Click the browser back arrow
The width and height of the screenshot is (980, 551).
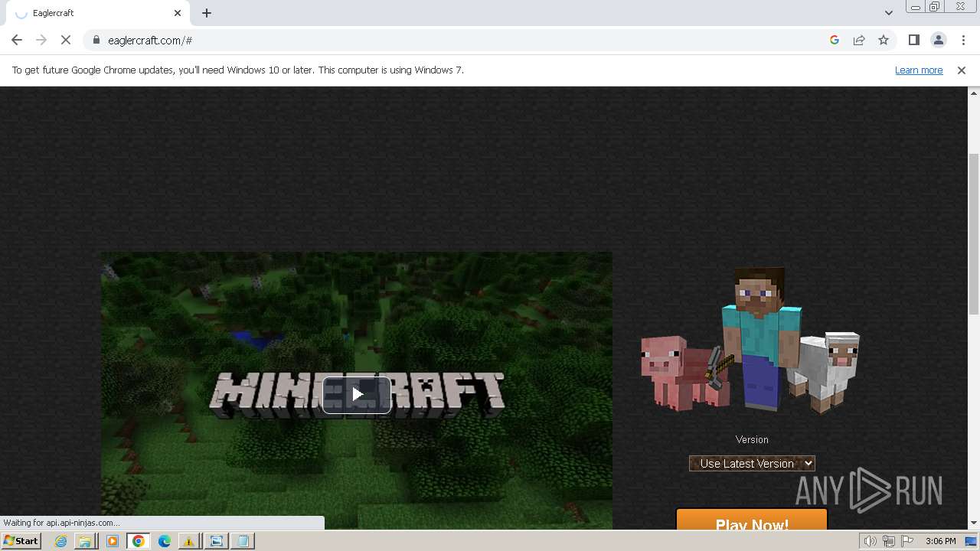pyautogui.click(x=17, y=40)
